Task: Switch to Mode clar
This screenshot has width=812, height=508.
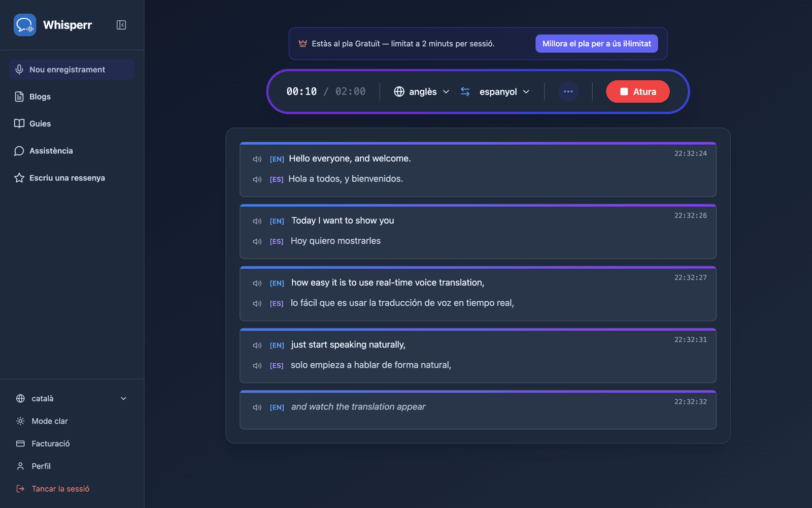Action: [72, 421]
